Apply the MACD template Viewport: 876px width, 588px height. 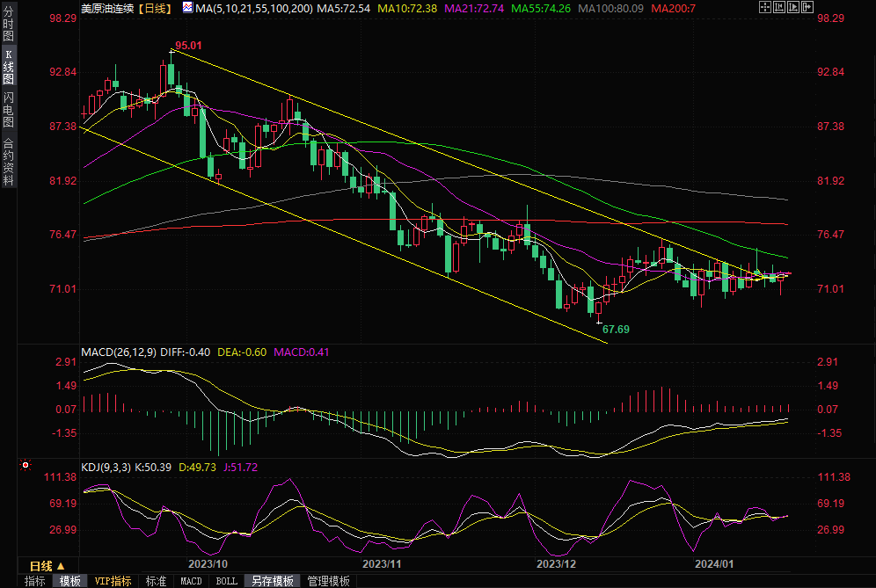(191, 581)
